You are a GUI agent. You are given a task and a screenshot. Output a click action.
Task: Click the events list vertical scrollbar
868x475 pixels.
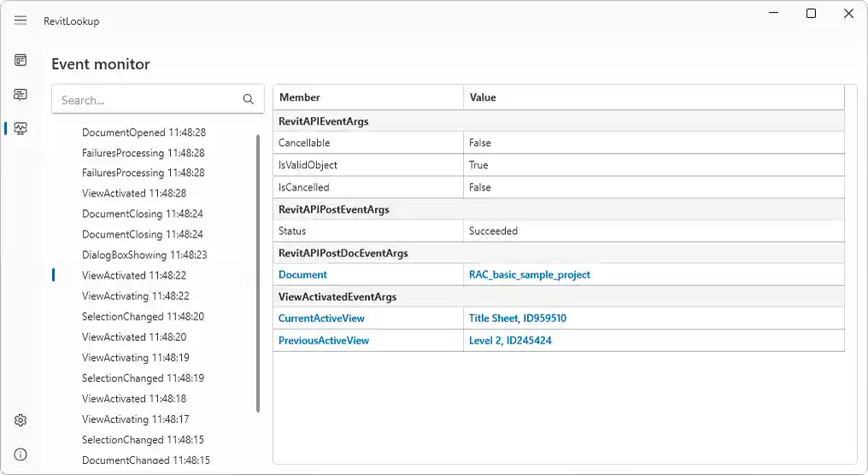coord(259,273)
